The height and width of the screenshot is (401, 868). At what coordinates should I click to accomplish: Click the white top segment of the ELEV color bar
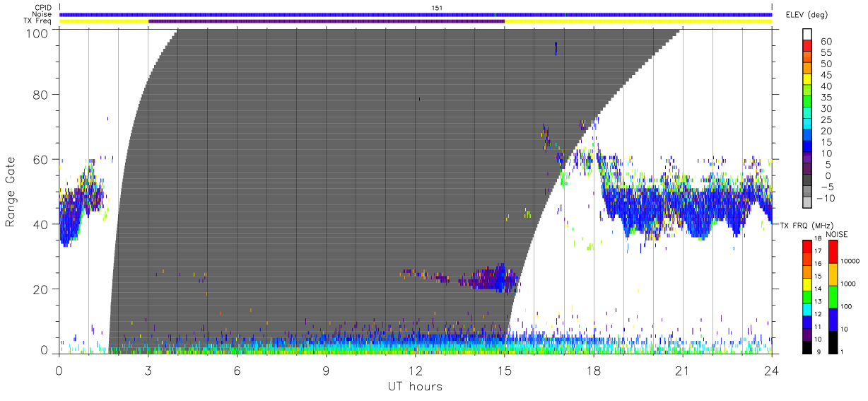(x=807, y=35)
